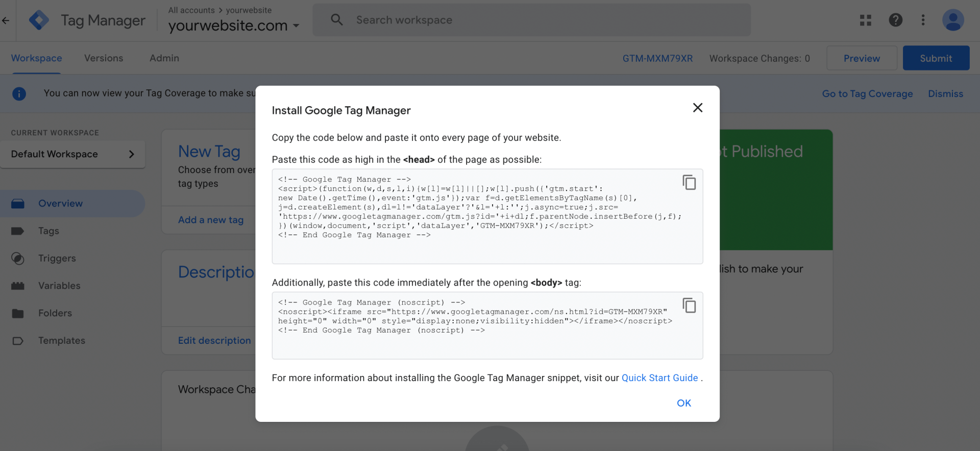Screen dimensions: 980x451
Task: Open the yourwebsite.com container dropdown
Action: [x=234, y=26]
